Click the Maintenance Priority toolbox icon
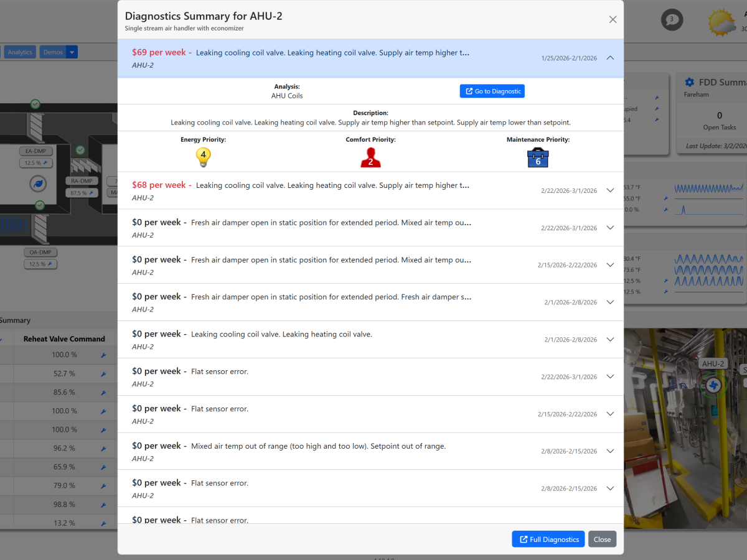 click(538, 158)
